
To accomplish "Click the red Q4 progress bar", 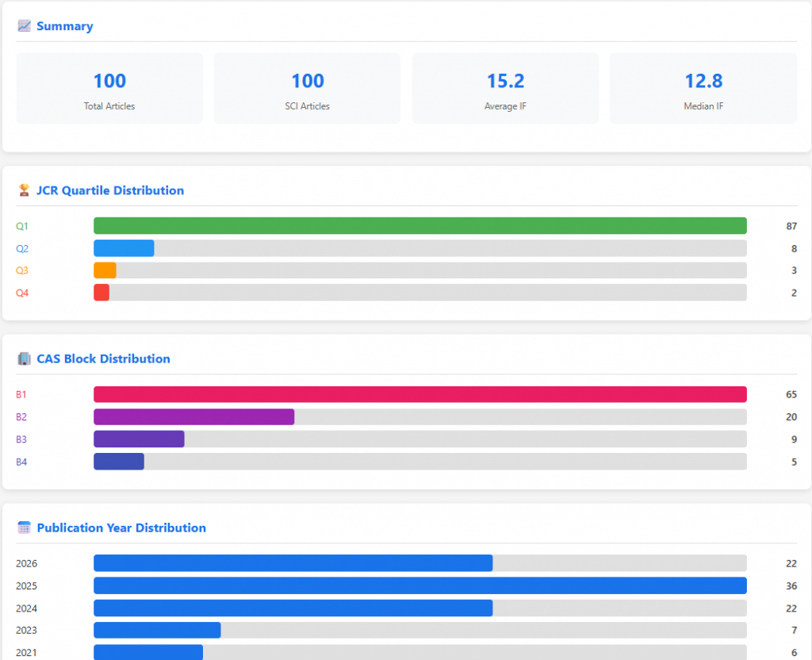I will pos(101,293).
